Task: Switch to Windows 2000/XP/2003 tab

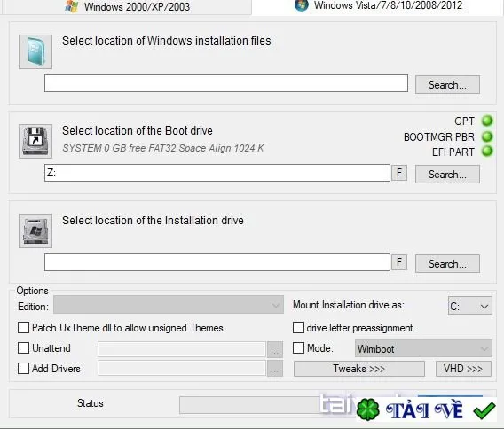Action: [127, 6]
